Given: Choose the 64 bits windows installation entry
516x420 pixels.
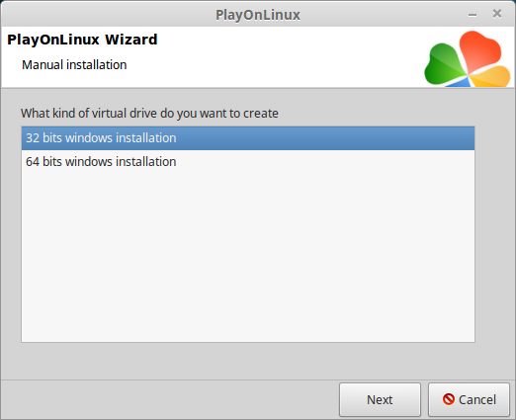Looking at the screenshot, I should click(x=248, y=162).
